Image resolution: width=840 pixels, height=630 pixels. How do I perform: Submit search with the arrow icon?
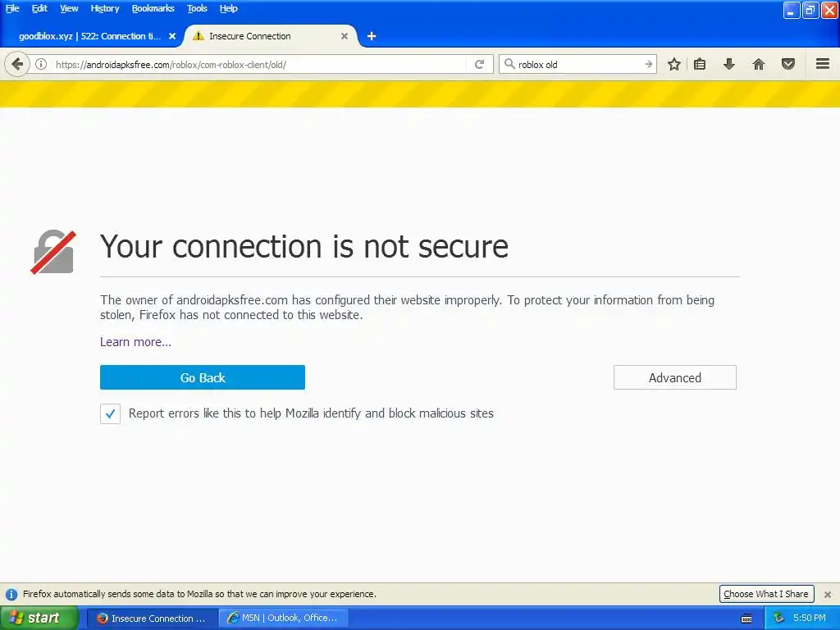pyautogui.click(x=648, y=64)
